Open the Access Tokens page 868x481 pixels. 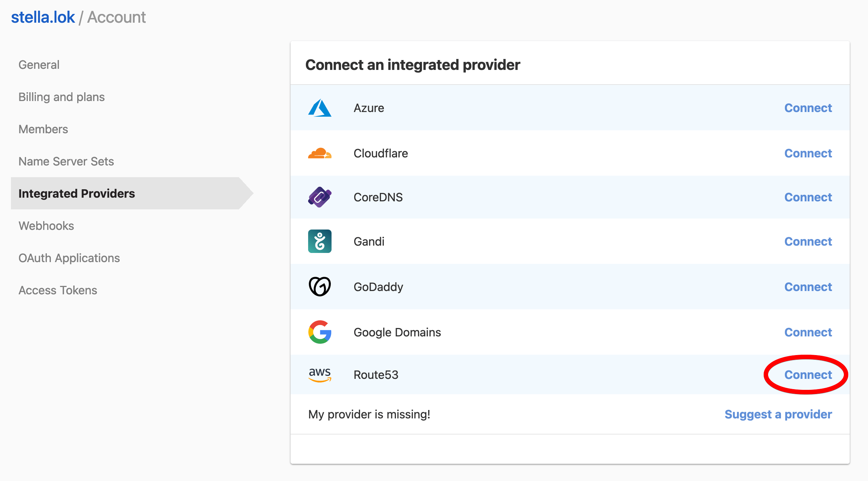tap(57, 290)
